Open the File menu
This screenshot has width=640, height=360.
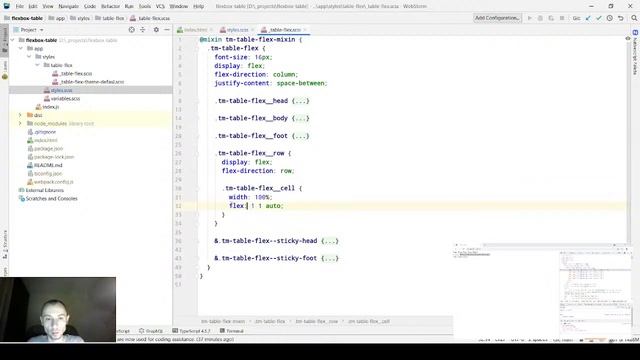(20, 7)
